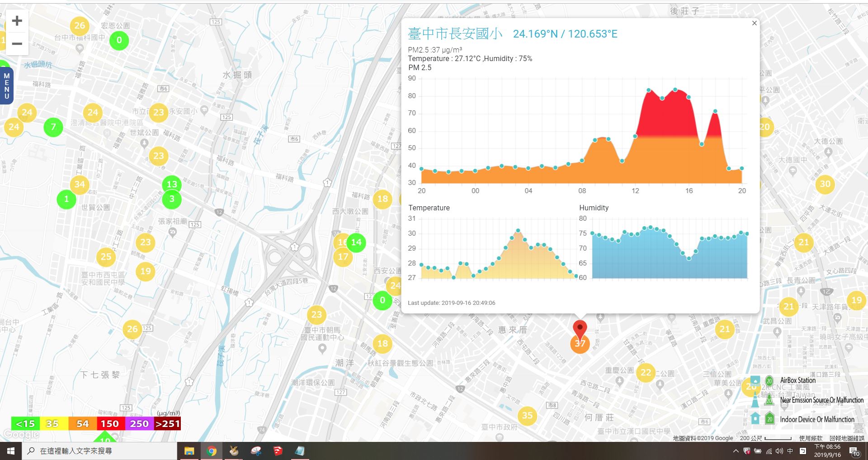Click the yellow 35 legend swatch
Image resolution: width=868 pixels, height=460 pixels.
[x=54, y=424]
